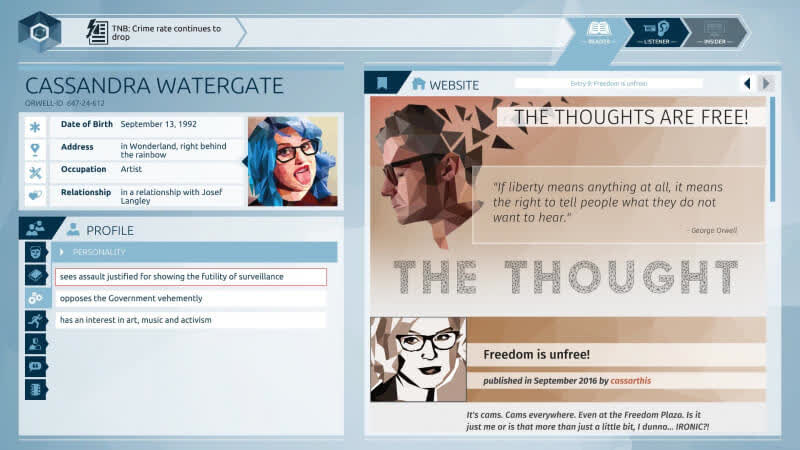Click the "September 13, 1992" date value

(158, 124)
